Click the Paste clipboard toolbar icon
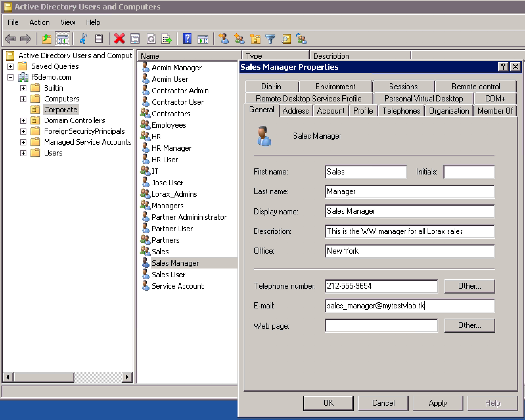525x420 pixels. [98, 39]
